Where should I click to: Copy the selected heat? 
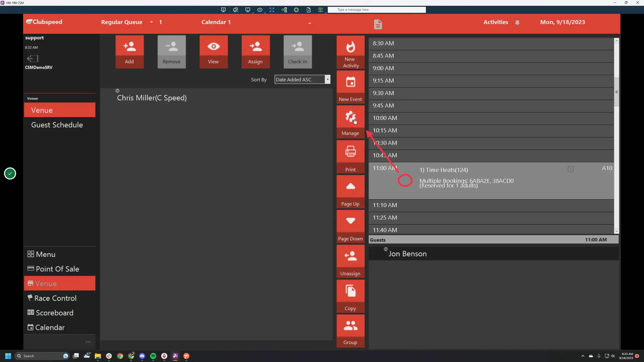[x=350, y=296]
